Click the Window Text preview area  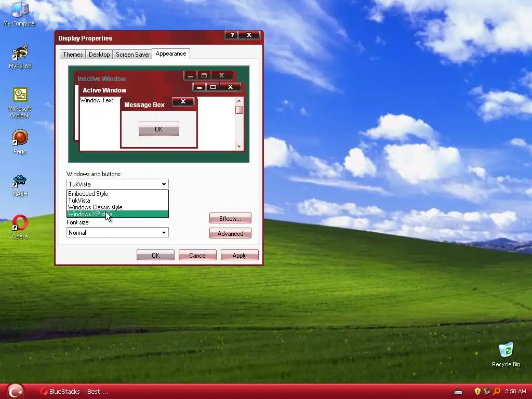[x=96, y=100]
